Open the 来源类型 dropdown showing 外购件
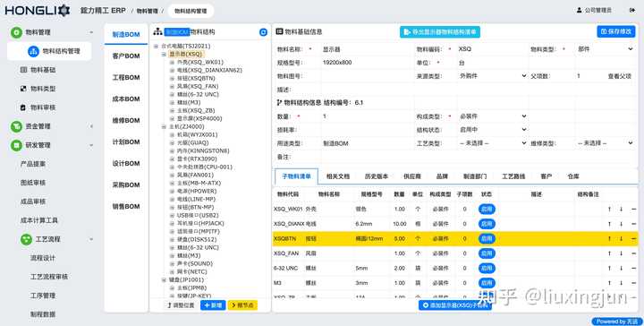Viewport: 644px width, 326px height. pos(493,76)
